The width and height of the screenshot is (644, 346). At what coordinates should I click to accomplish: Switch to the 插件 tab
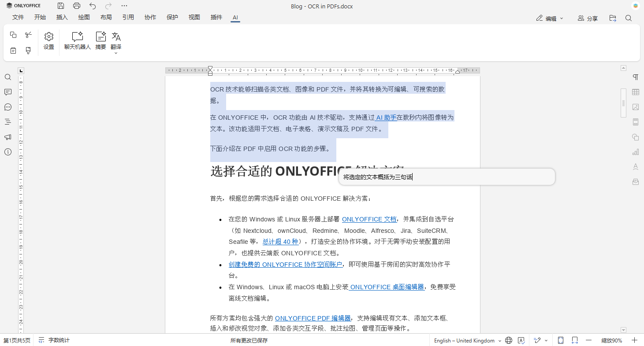click(x=216, y=18)
